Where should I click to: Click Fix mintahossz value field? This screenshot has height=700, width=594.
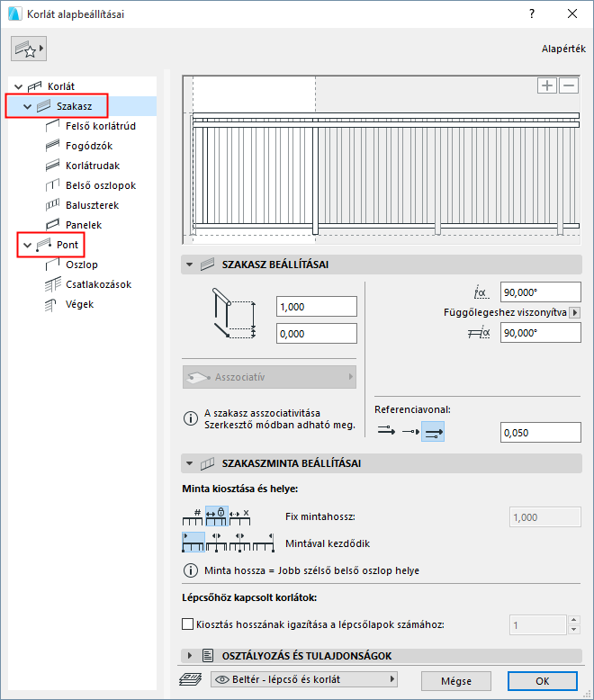click(544, 517)
